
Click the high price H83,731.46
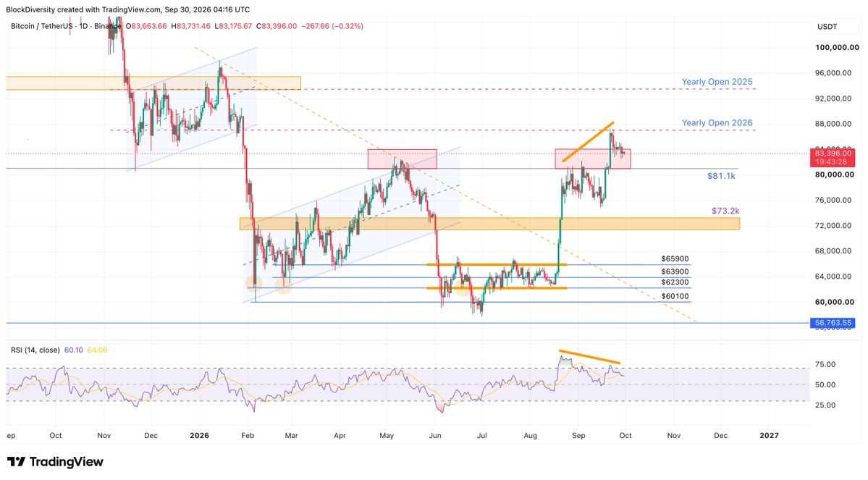point(190,26)
